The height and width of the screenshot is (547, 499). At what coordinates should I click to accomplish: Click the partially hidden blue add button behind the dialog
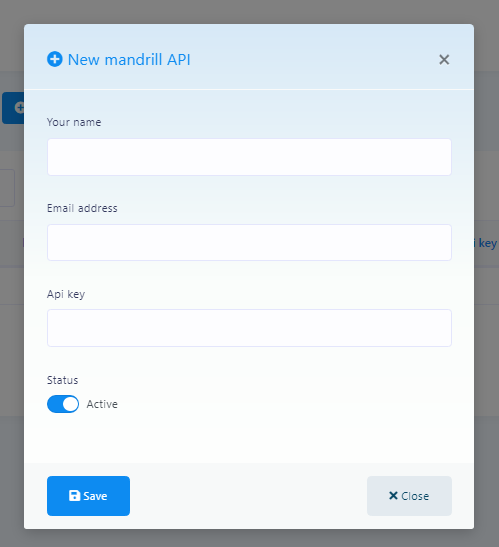pos(13,108)
